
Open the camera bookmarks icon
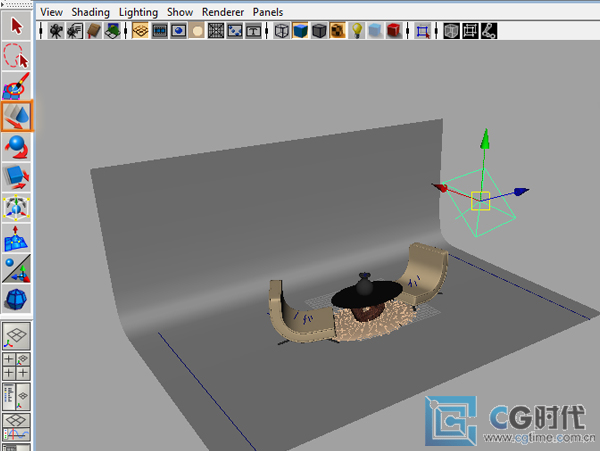94,31
